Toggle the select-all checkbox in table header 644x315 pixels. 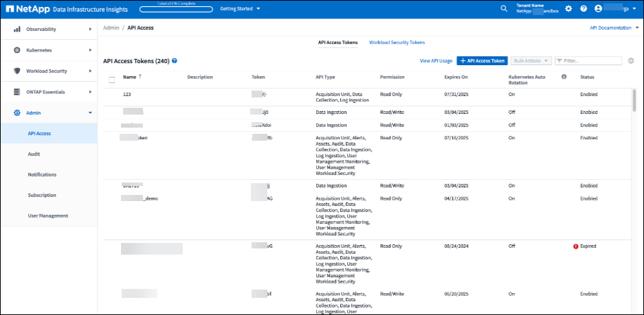click(112, 80)
